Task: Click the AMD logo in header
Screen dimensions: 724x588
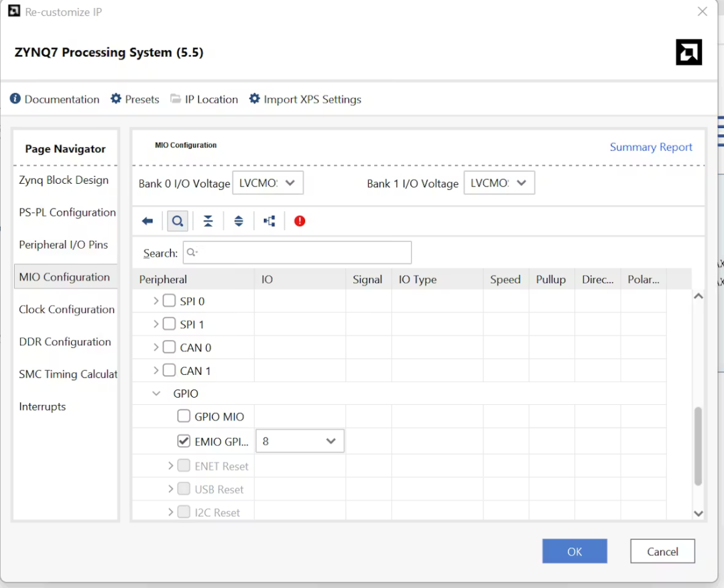Action: click(x=689, y=52)
